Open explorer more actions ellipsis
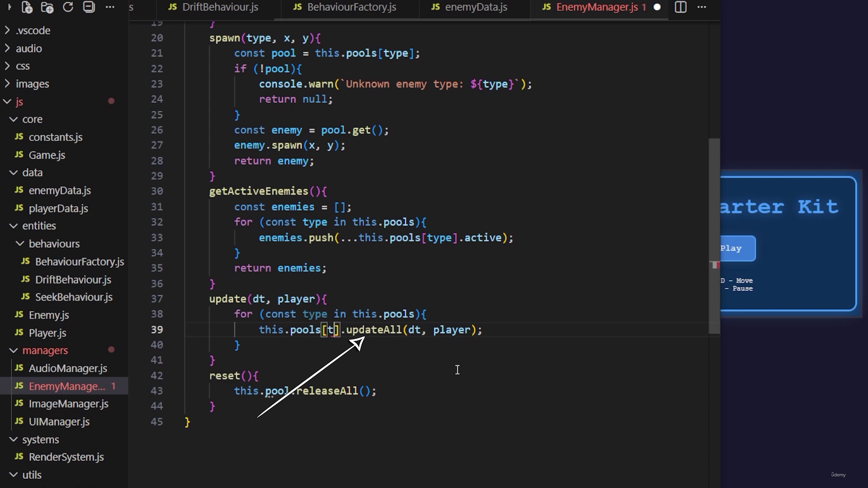The height and width of the screenshot is (488, 868). (110, 7)
